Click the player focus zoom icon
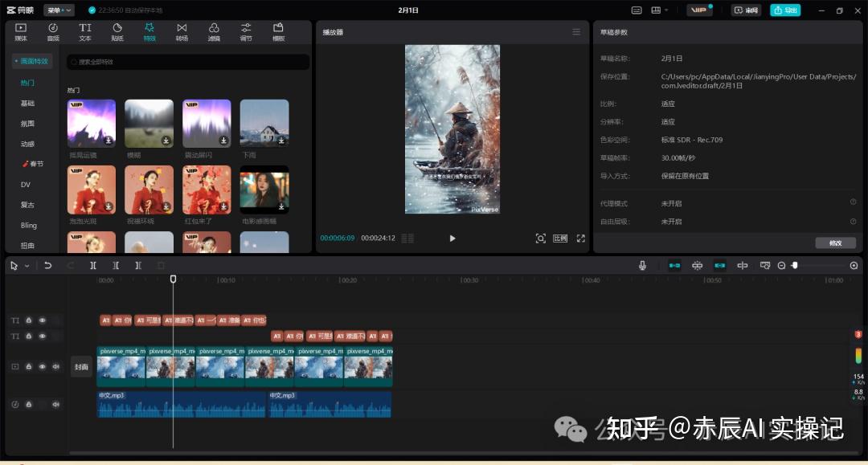 [540, 239]
